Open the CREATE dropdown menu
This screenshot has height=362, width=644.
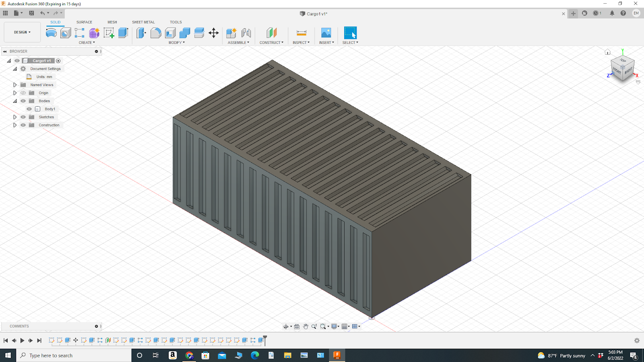[87, 43]
